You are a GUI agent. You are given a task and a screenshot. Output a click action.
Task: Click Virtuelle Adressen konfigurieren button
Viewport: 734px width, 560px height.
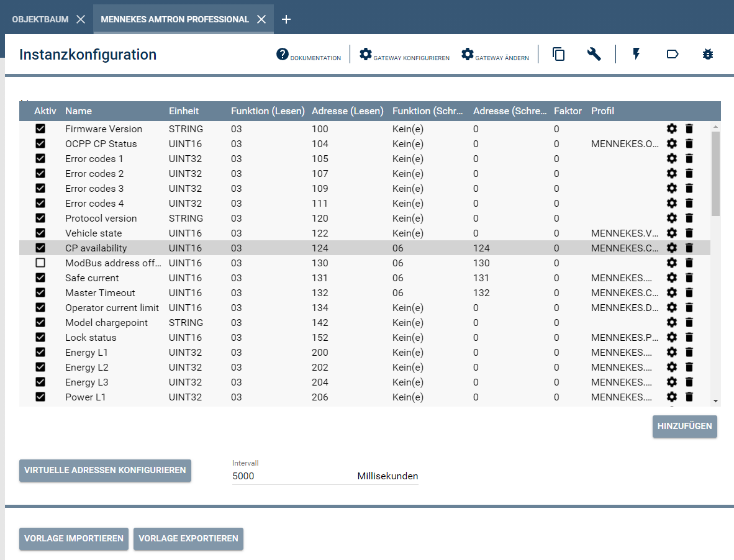[105, 471]
